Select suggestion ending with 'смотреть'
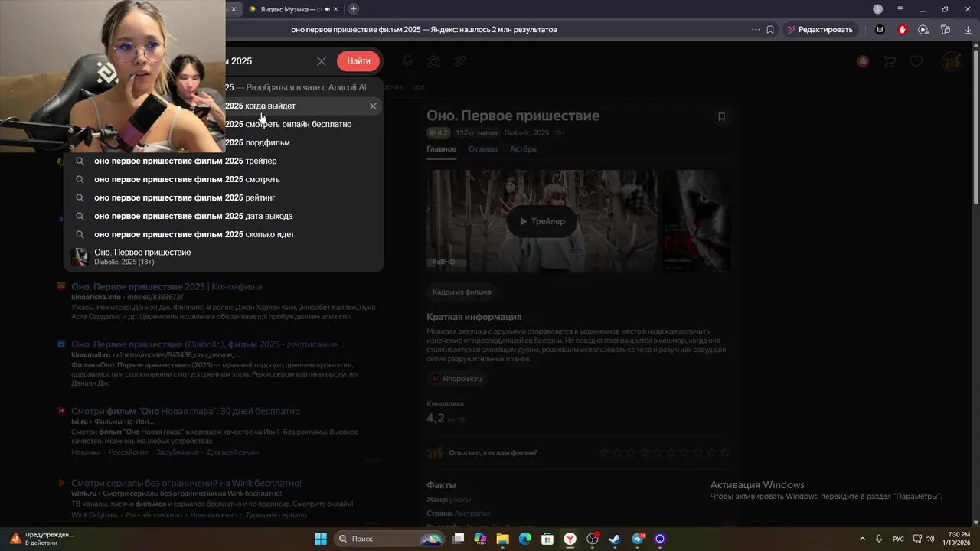Viewport: 980px width, 551px height. [224, 179]
